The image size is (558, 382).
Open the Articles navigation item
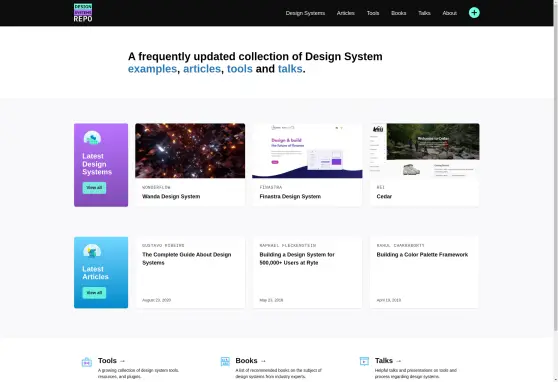point(346,13)
